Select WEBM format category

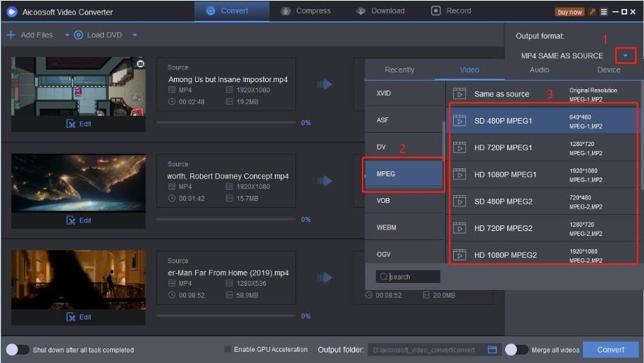(x=403, y=227)
